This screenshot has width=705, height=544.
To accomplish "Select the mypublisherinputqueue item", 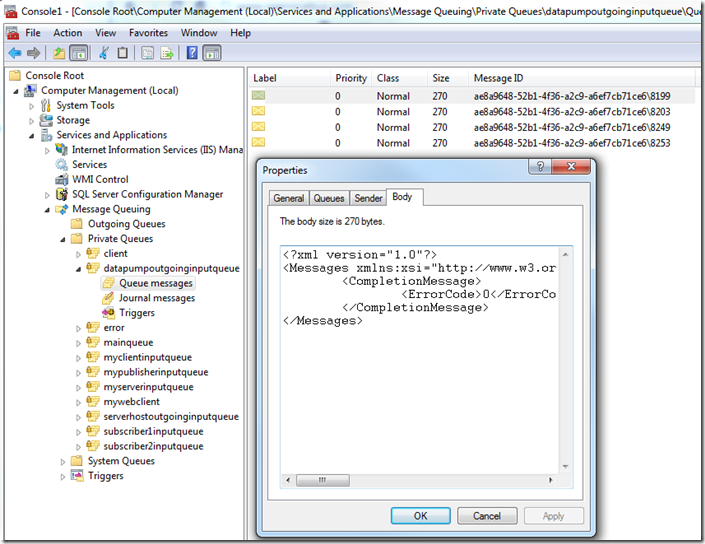I will coord(156,372).
